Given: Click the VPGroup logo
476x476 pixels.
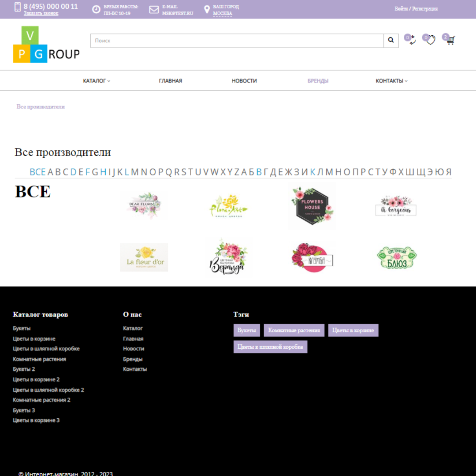Looking at the screenshot, I should pos(46,45).
